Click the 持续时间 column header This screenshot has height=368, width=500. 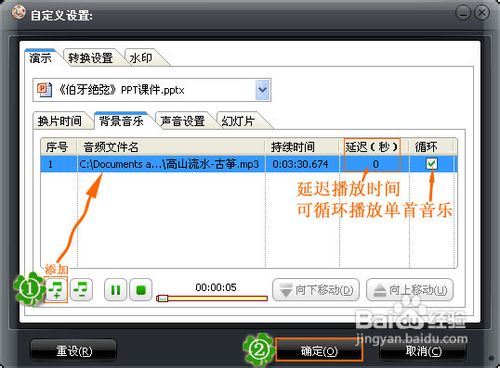click(x=302, y=147)
